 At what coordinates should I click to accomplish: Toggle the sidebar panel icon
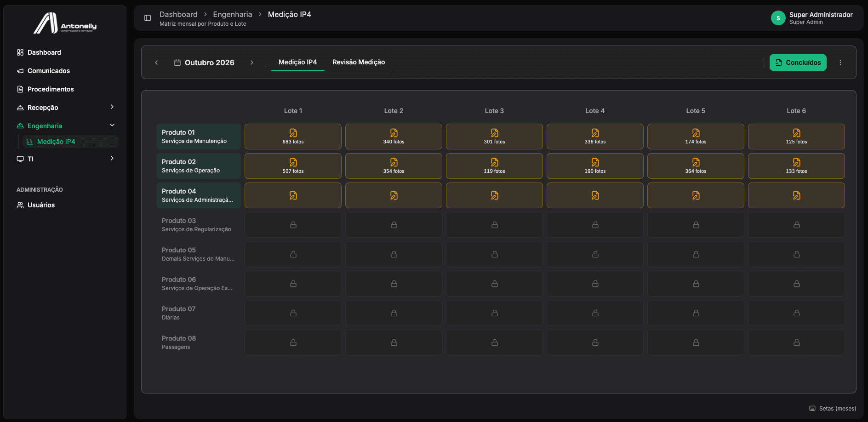tap(148, 18)
